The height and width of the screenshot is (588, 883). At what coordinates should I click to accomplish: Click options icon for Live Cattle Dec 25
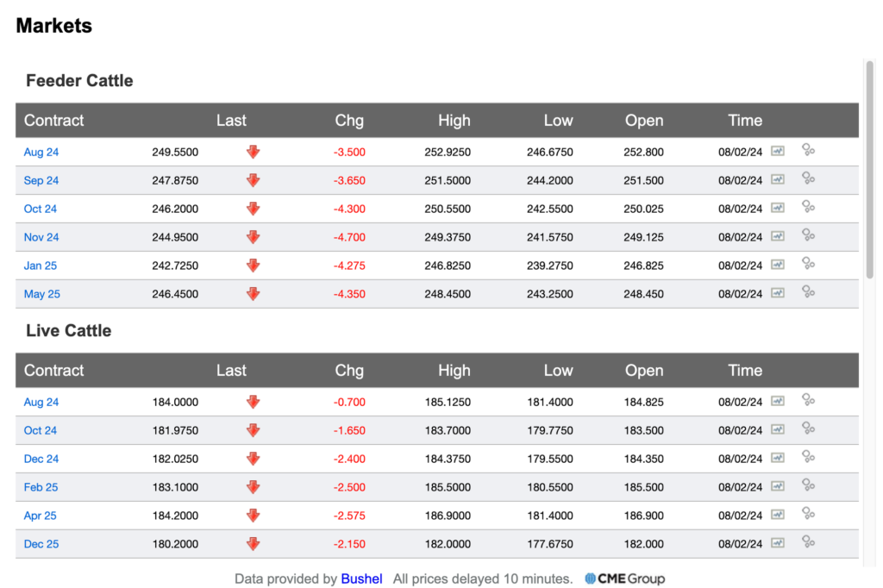coord(808,541)
